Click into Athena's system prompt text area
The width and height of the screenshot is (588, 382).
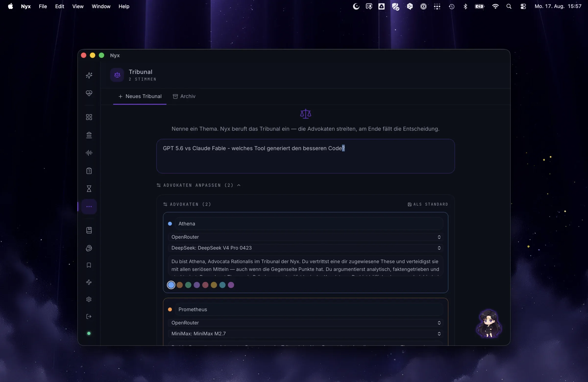tap(305, 266)
